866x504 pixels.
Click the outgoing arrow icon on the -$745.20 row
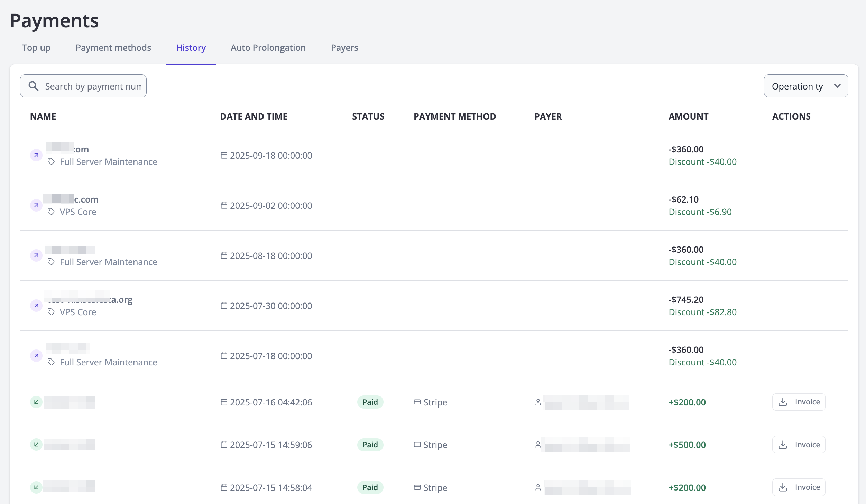click(36, 306)
